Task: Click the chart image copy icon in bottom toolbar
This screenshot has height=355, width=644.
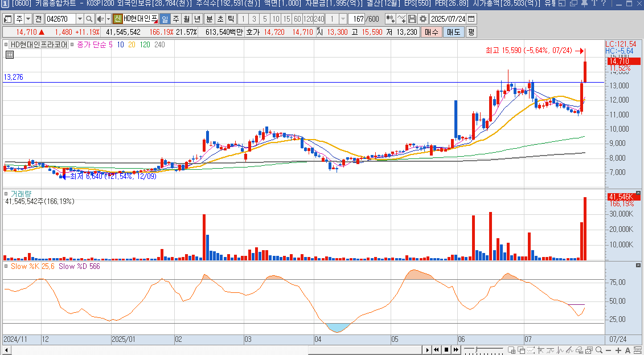Action: click(x=589, y=350)
